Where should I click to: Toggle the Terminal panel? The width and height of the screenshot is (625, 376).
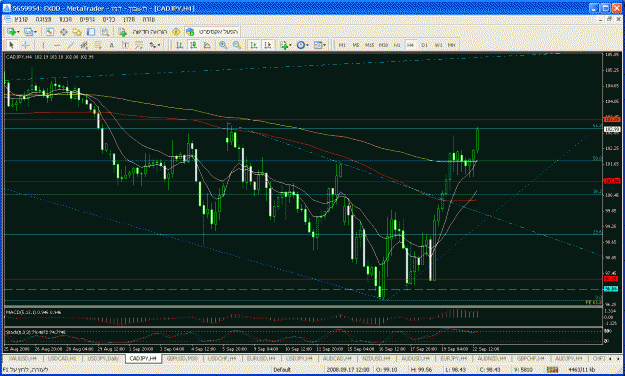click(91, 32)
